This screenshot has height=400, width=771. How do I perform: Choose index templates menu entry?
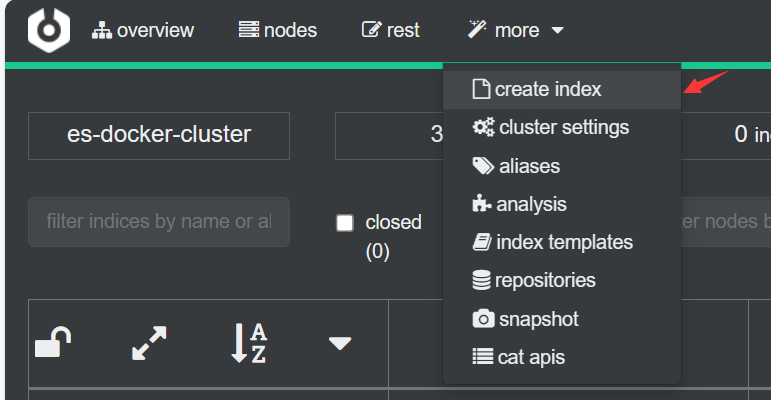pyautogui.click(x=564, y=242)
